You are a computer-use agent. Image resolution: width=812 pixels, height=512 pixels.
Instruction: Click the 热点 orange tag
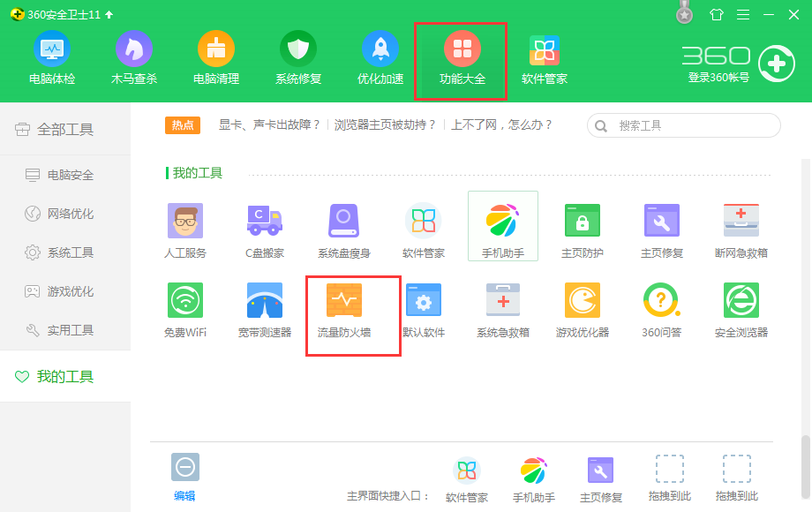pos(183,124)
